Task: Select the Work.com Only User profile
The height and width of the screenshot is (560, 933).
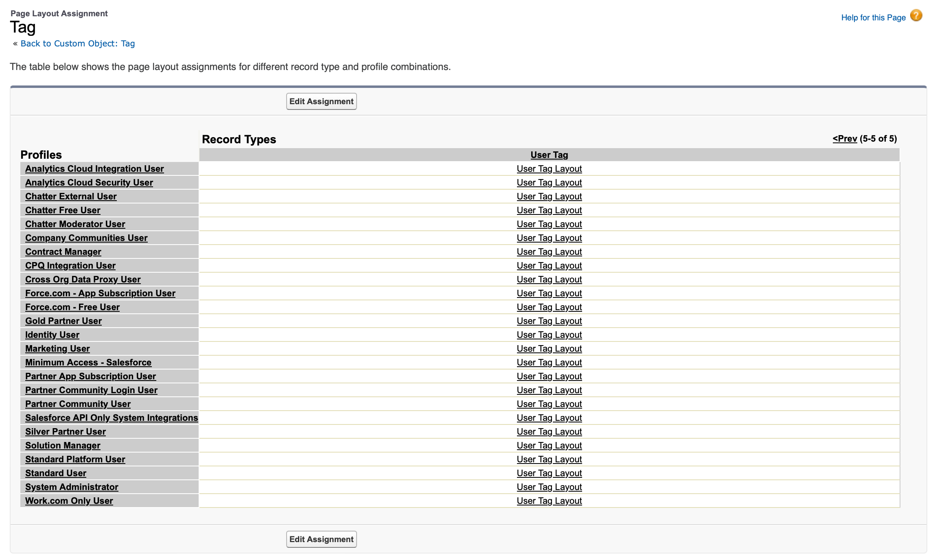Action: click(69, 501)
